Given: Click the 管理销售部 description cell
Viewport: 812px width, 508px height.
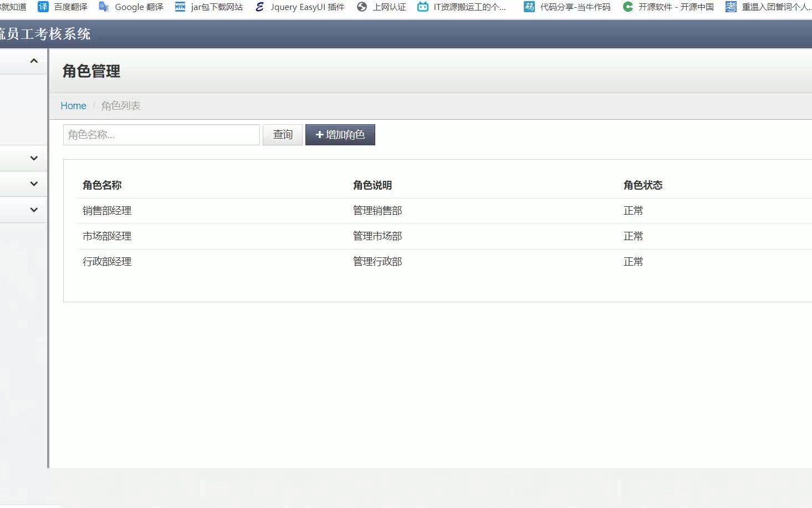Looking at the screenshot, I should tap(377, 211).
